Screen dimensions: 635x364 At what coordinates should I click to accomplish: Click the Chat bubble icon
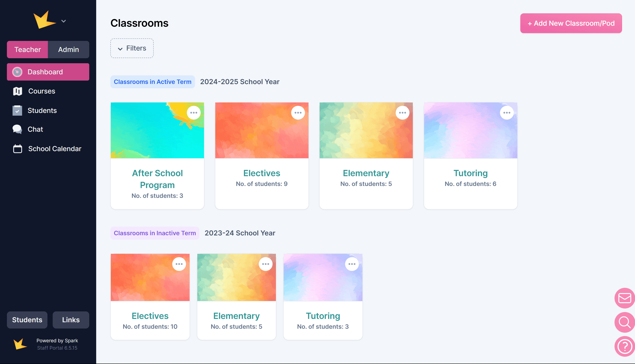(x=17, y=129)
